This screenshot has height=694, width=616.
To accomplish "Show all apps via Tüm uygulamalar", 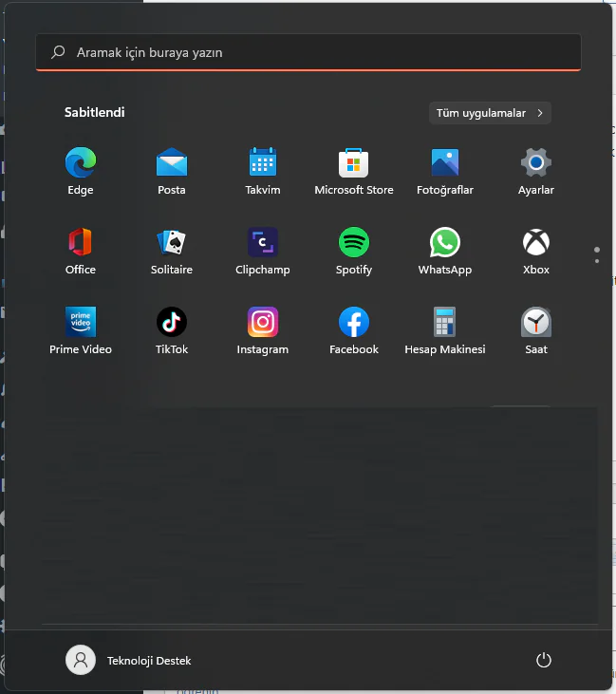I will (x=490, y=113).
